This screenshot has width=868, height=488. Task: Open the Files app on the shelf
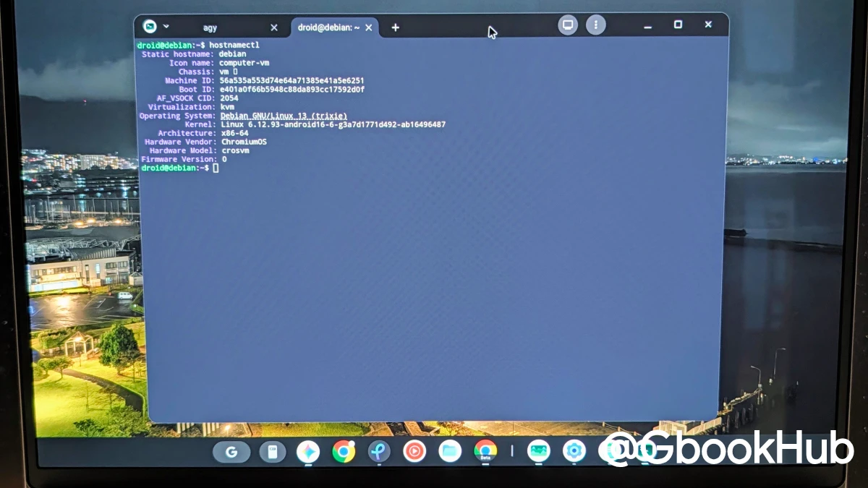(450, 452)
